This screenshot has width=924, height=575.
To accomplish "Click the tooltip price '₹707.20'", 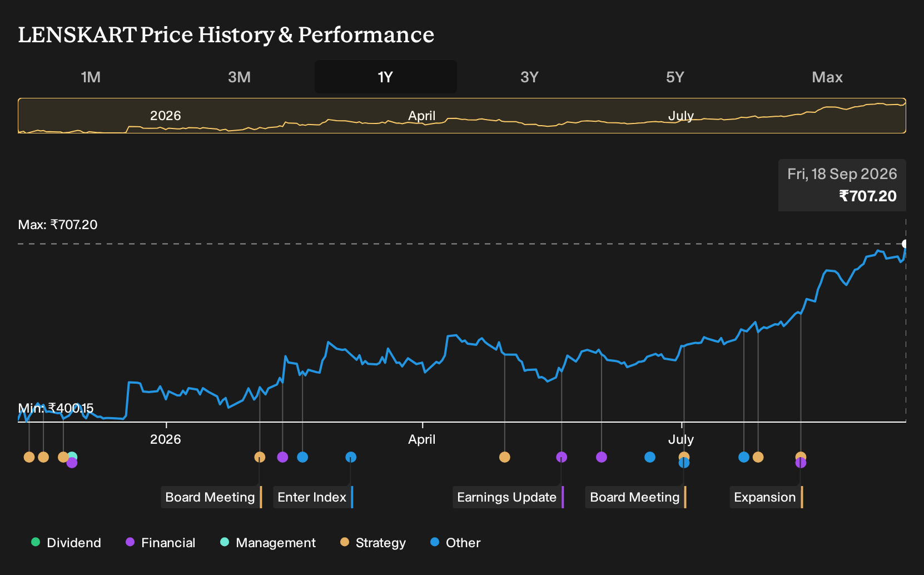I will 868,196.
